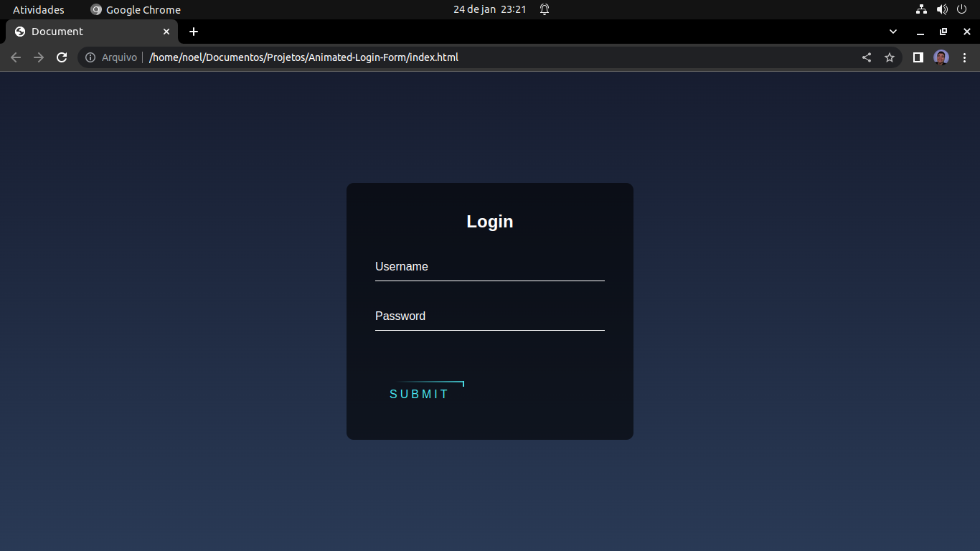Open the share icon next to the bookmark star
980x551 pixels.
(866, 57)
